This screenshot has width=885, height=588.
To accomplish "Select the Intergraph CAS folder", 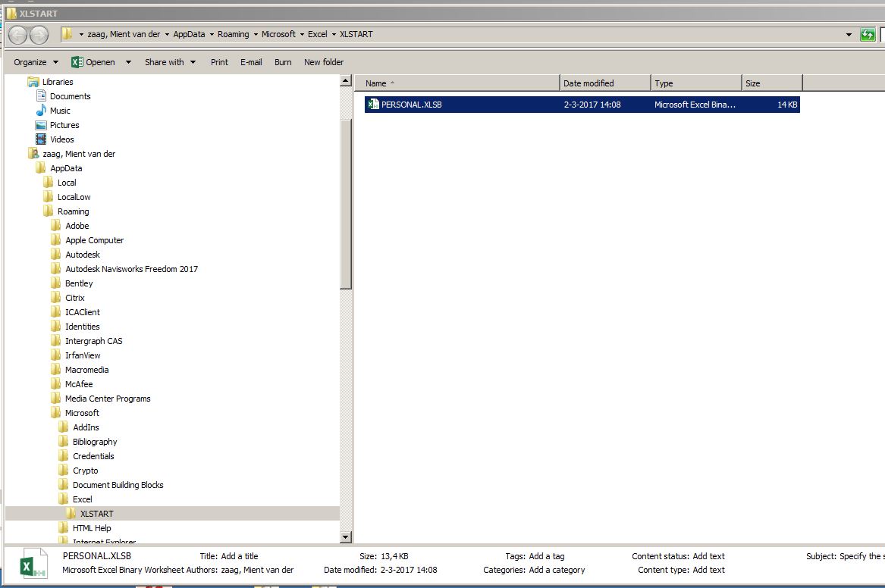I will coord(94,341).
